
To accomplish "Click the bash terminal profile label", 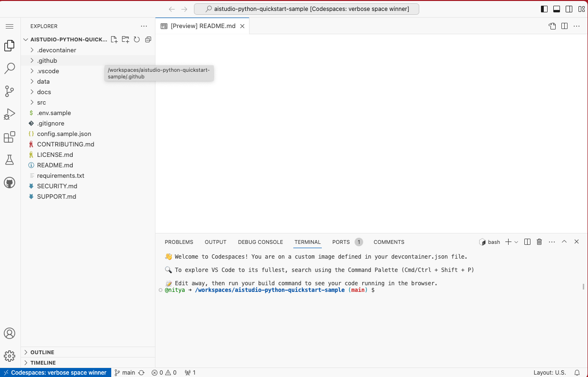I will tap(490, 242).
